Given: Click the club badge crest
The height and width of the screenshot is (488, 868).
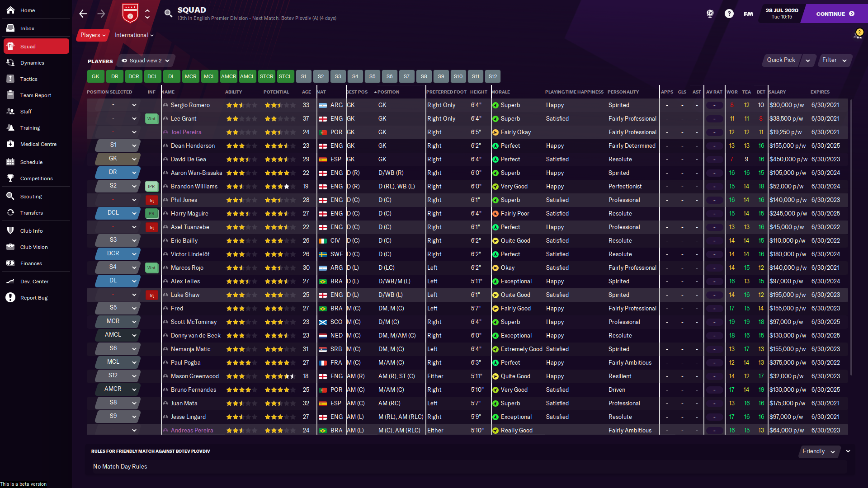Looking at the screenshot, I should pyautogui.click(x=130, y=14).
